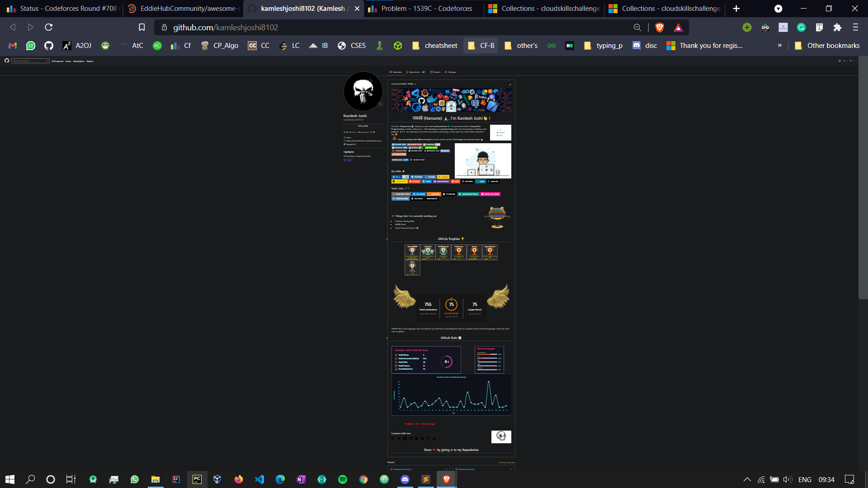868x488 pixels.
Task: Open the zoom magnifier in address bar
Action: click(637, 28)
